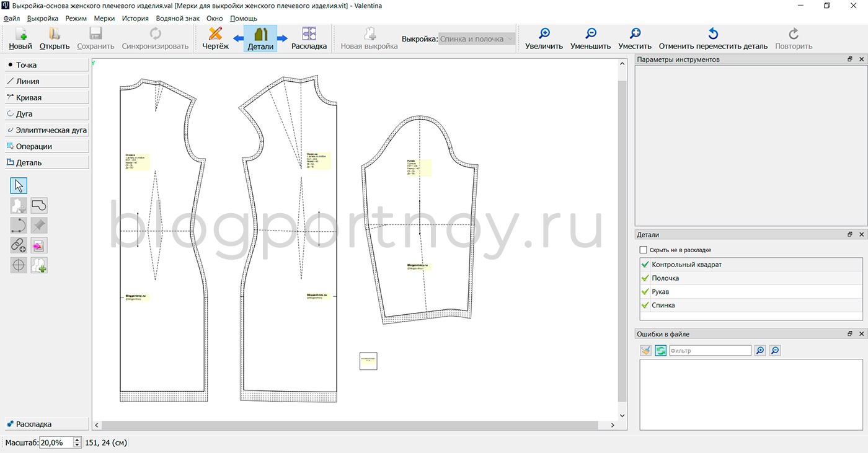Close the Параметры инструментов panel
This screenshot has width=868, height=453.
tap(861, 59)
